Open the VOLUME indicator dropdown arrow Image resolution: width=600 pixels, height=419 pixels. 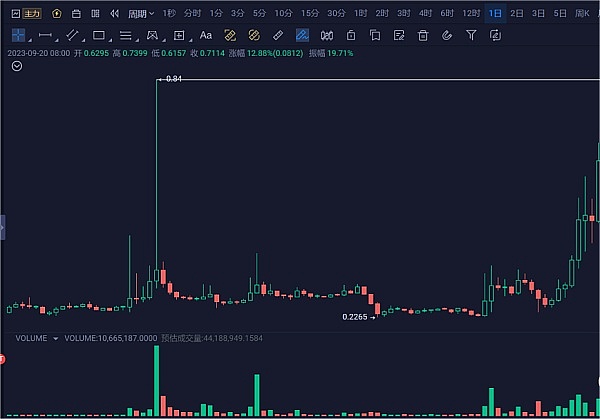(x=55, y=339)
